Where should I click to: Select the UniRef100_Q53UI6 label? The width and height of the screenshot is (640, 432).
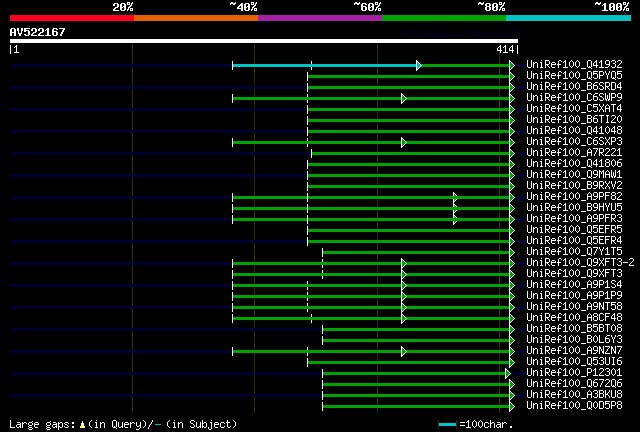pos(574,362)
